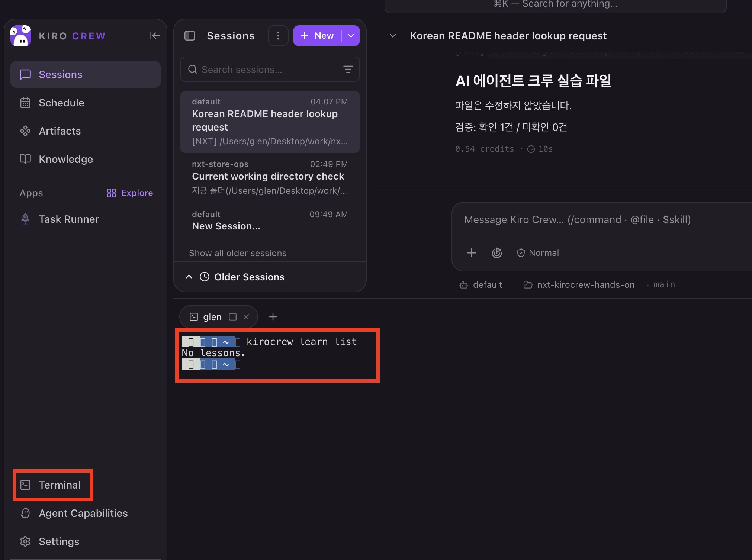
Task: Focus the Search sessions field
Action: [270, 69]
